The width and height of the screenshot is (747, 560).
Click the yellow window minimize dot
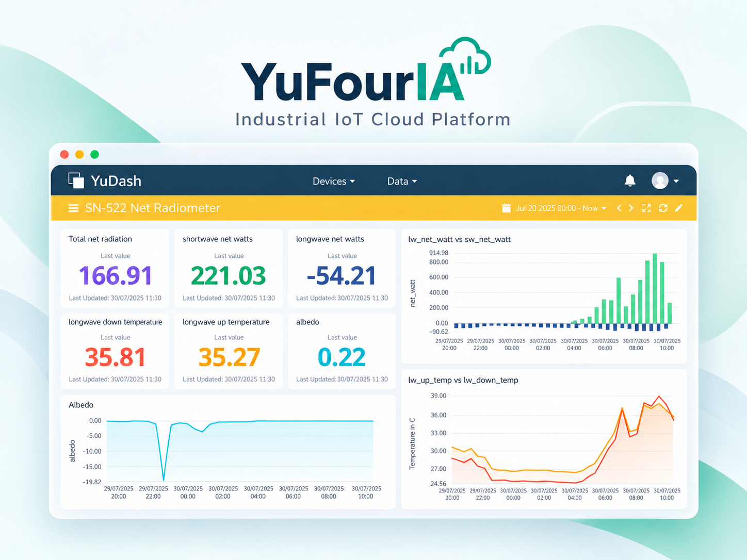(x=79, y=154)
